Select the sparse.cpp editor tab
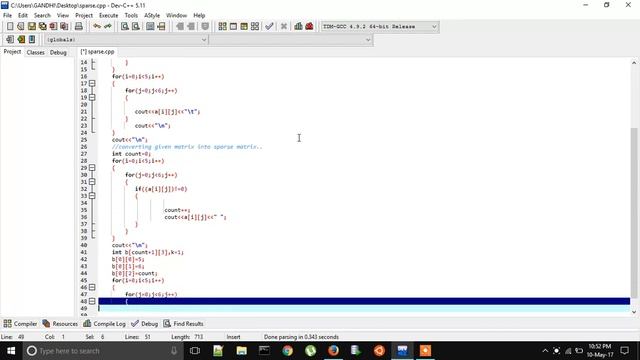 97,52
